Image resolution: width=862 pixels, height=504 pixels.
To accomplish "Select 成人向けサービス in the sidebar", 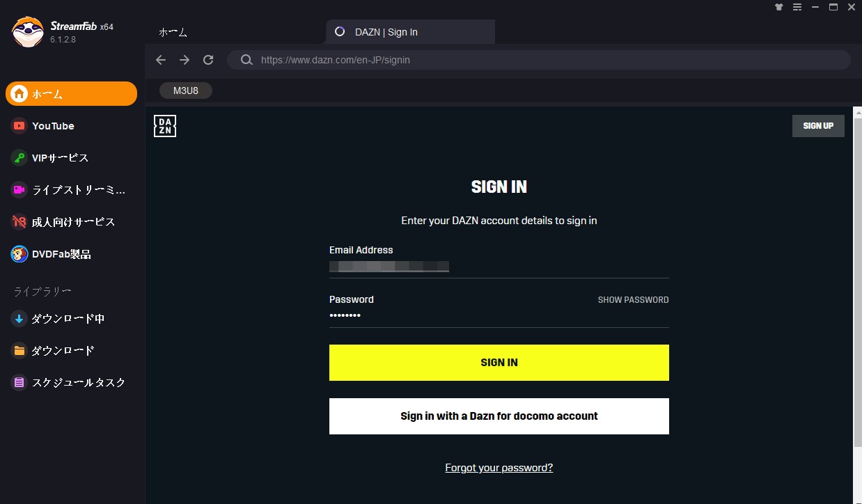I will pos(73,222).
